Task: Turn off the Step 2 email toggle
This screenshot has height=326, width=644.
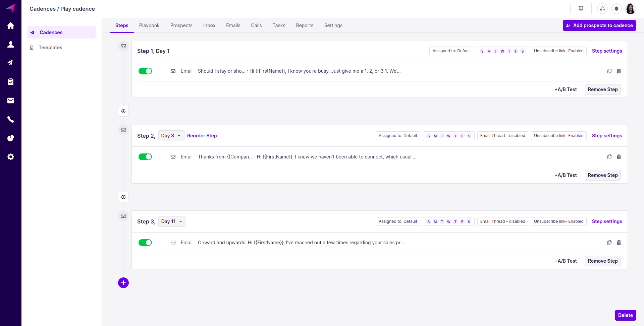Action: 145,157
